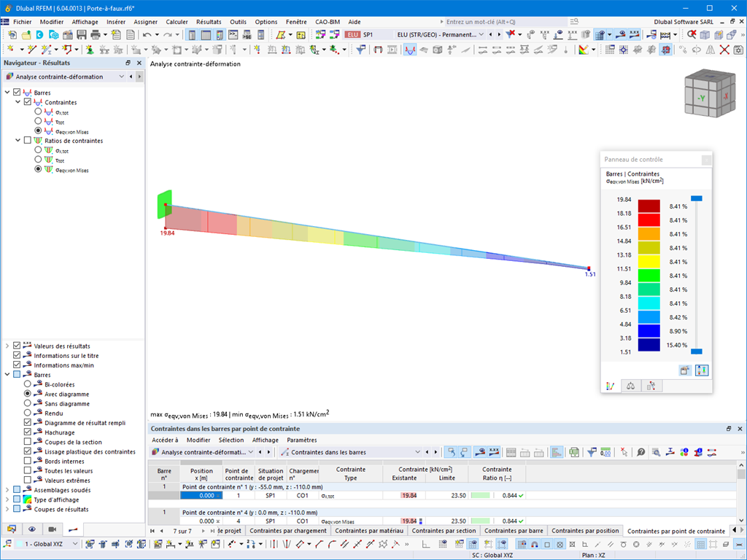This screenshot has height=560, width=747.
Task: Select the Bi-colorées radio option
Action: 28,384
